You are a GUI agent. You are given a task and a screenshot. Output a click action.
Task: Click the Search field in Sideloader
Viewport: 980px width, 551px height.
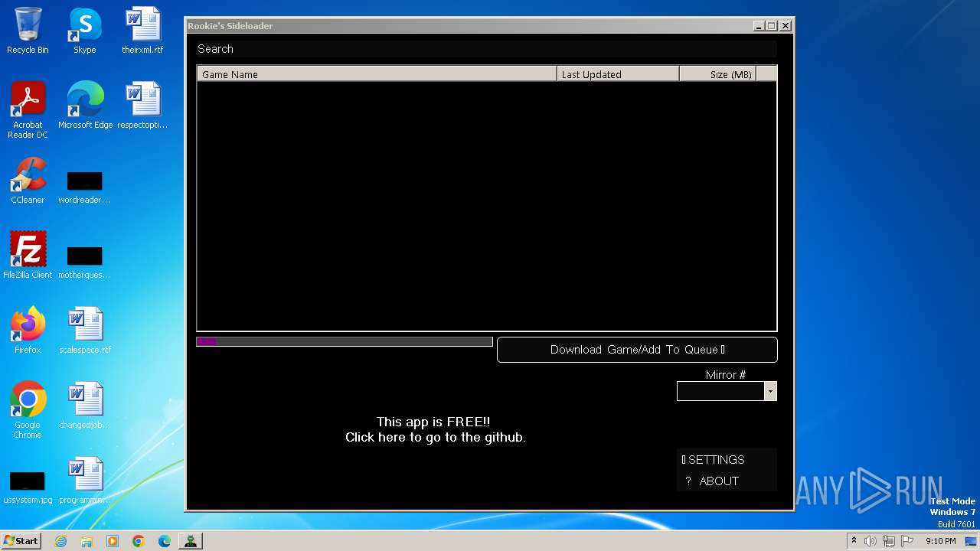[486, 48]
